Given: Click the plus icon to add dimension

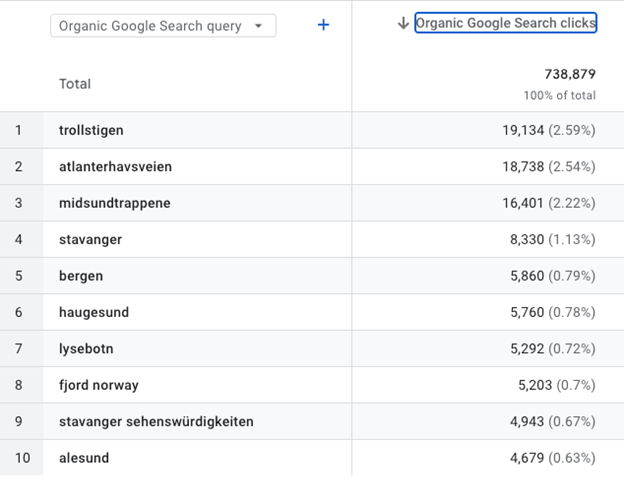Looking at the screenshot, I should tap(323, 25).
